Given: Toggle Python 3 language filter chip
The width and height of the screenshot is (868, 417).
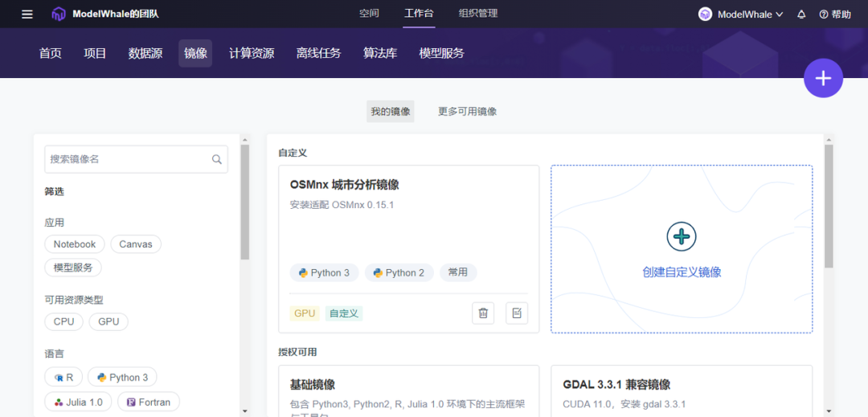Looking at the screenshot, I should click(x=122, y=377).
